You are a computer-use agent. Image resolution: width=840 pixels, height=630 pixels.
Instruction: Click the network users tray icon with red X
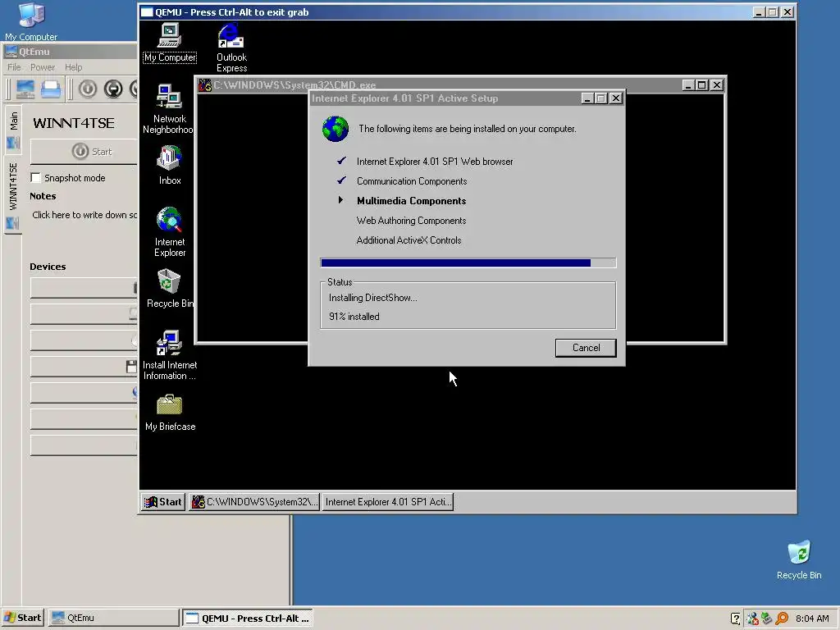click(x=752, y=619)
